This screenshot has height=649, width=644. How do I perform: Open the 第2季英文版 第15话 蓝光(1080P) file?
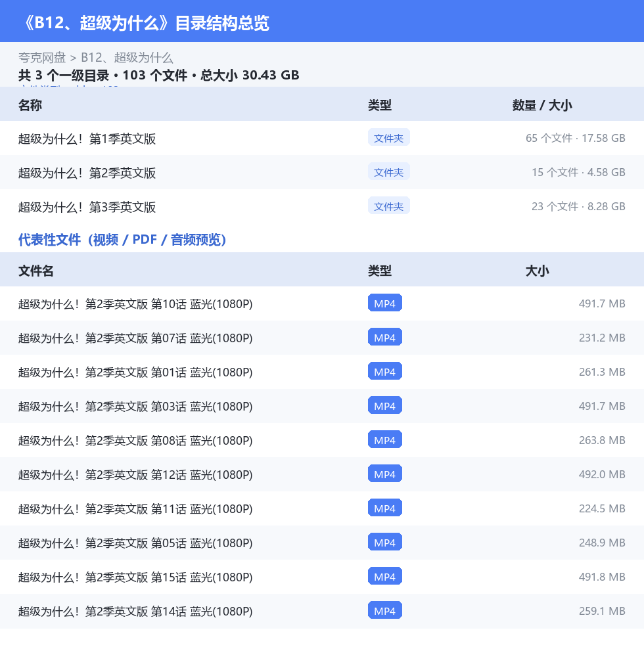[x=135, y=577]
